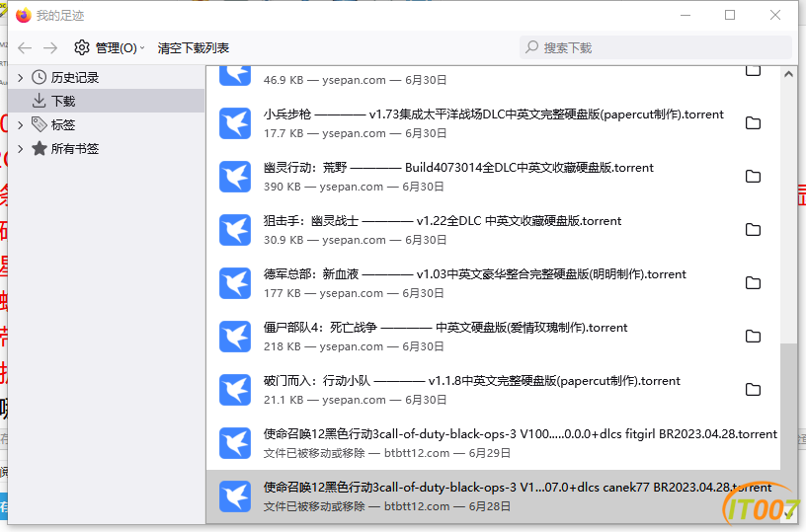Screen dimensions: 806x532
Task: Click the scrollbar up arrow
Action: pyautogui.click(x=788, y=74)
